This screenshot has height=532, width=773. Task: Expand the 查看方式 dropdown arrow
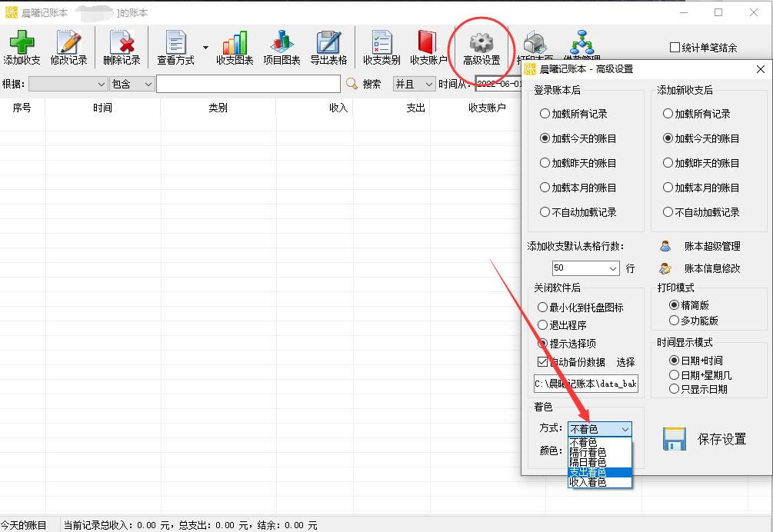click(205, 48)
